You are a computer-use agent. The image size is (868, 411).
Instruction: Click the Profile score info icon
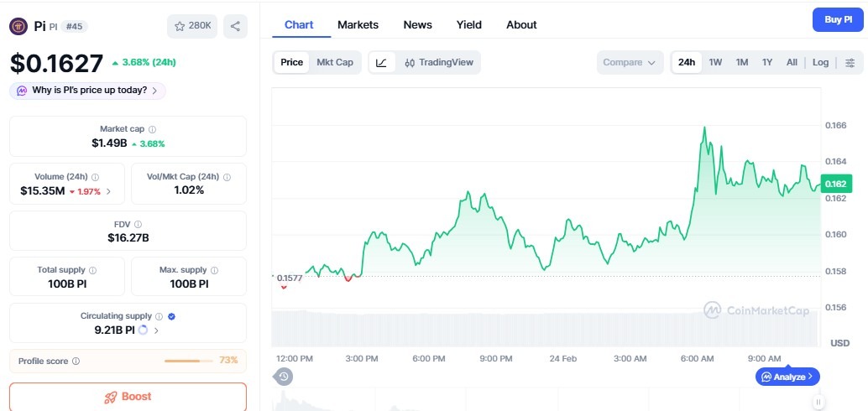point(76,362)
